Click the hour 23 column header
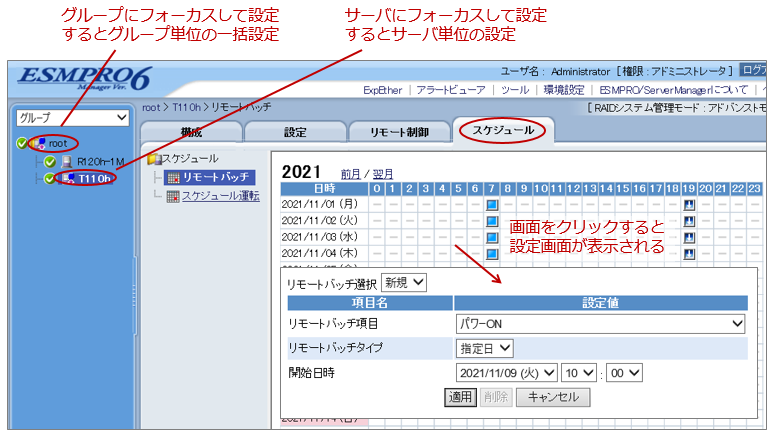This screenshot has width=773, height=439. tap(755, 188)
